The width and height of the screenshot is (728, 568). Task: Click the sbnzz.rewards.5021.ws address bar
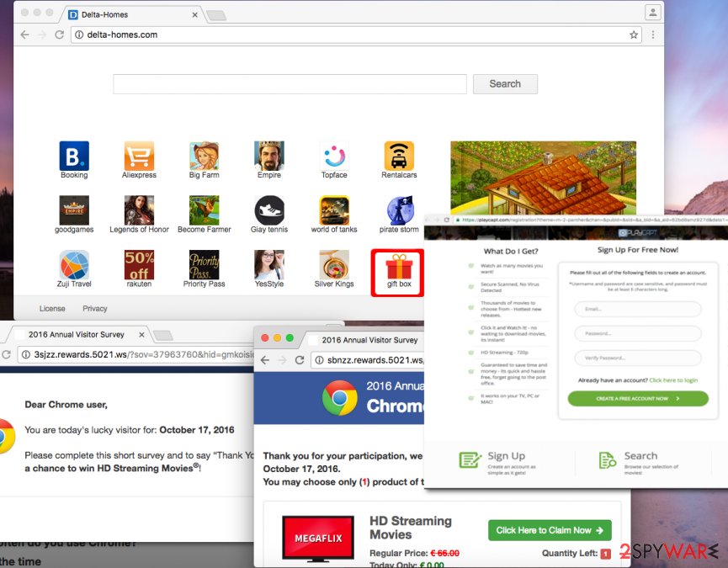tap(368, 360)
